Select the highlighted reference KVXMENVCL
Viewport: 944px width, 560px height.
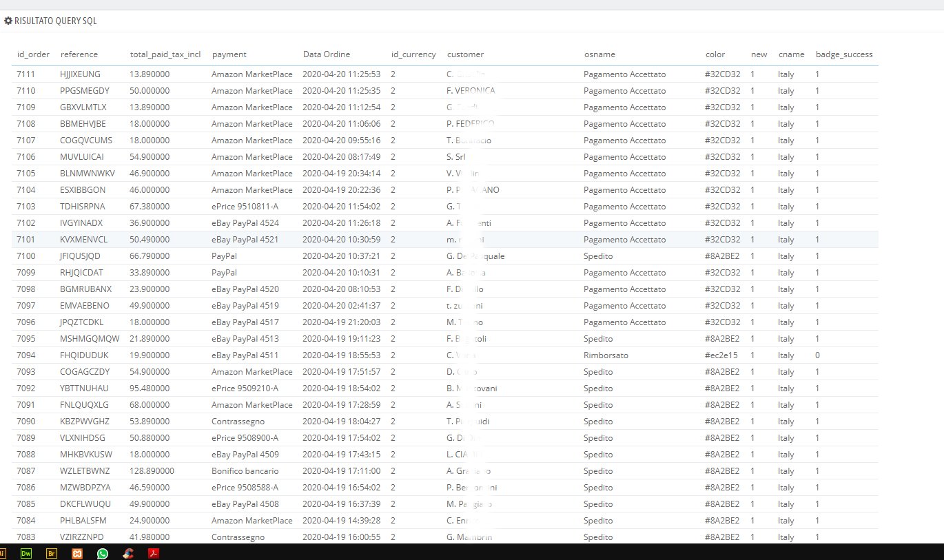coord(83,239)
